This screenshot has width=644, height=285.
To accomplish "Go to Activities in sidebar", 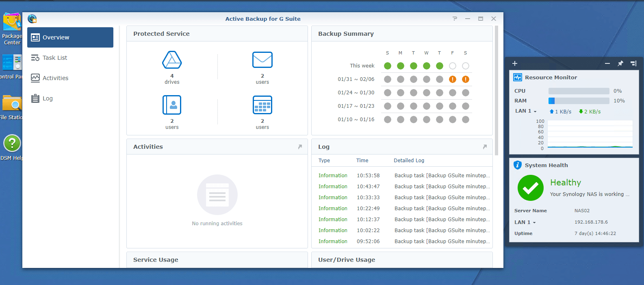I will pyautogui.click(x=70, y=78).
